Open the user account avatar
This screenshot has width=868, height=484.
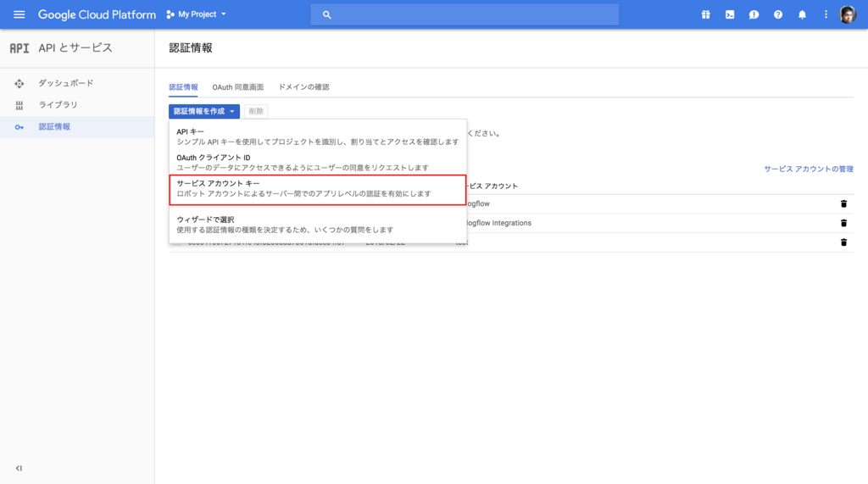click(x=848, y=15)
